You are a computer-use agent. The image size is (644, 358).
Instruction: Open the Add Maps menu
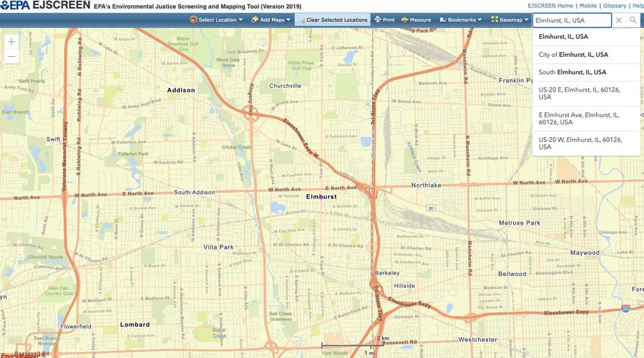271,20
